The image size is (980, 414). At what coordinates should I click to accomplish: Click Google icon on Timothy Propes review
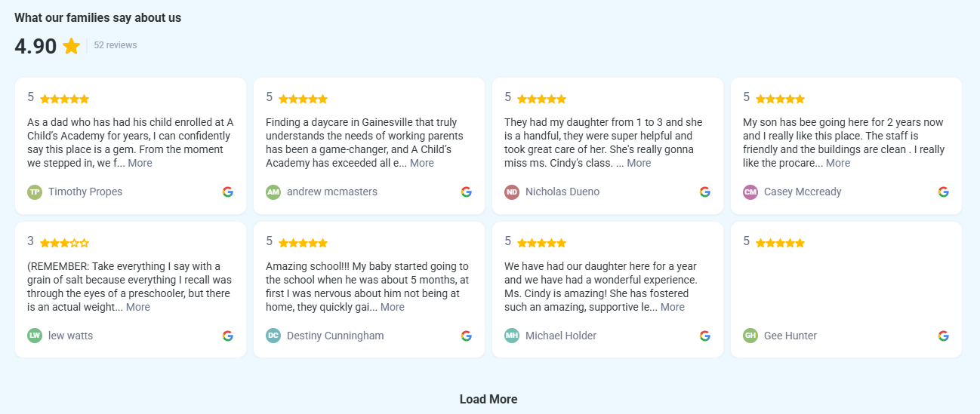(228, 192)
